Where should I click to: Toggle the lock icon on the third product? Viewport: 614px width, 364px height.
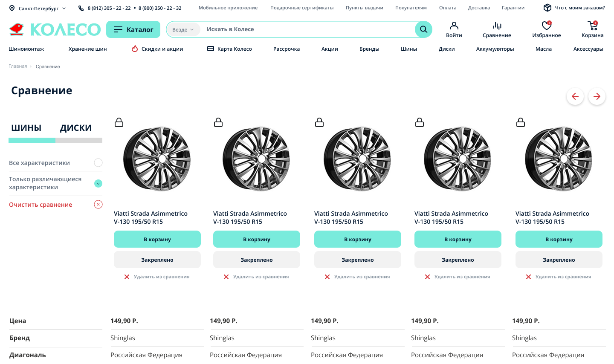click(x=319, y=122)
